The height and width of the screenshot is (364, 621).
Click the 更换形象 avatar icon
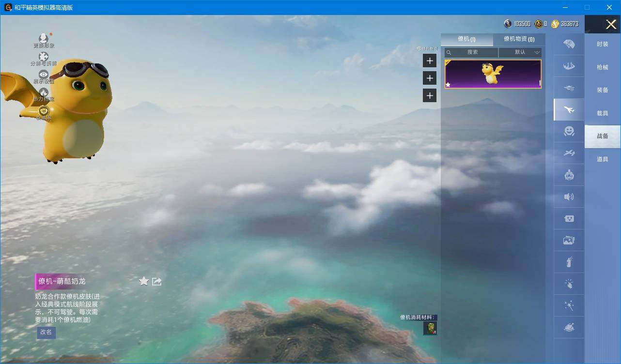point(44,38)
